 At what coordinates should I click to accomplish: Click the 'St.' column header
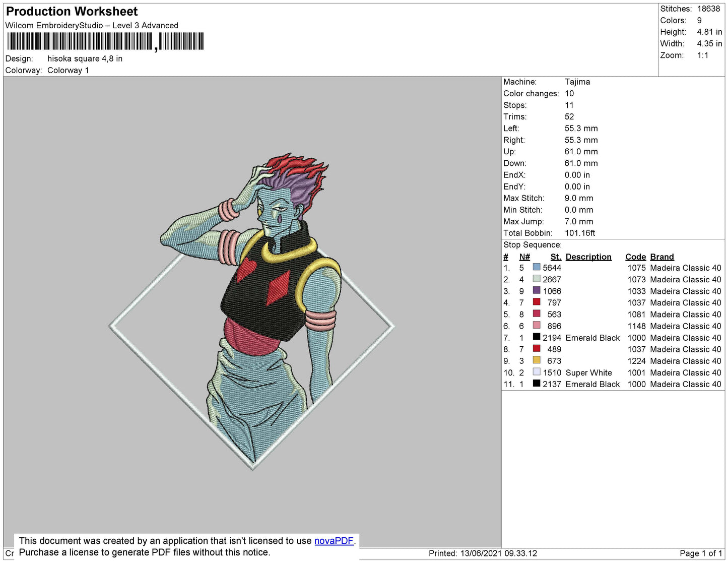[556, 257]
